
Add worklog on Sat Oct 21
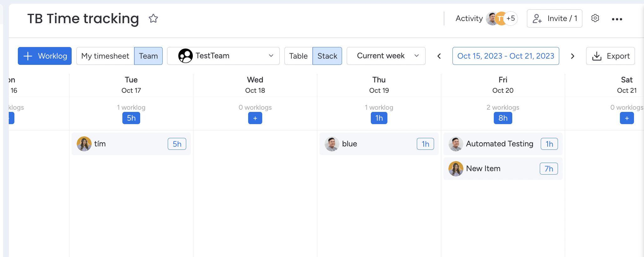coord(626,118)
